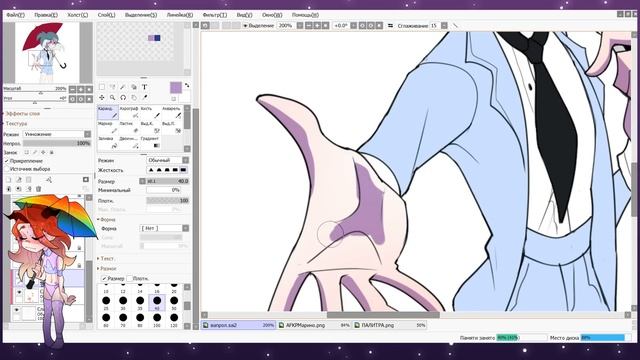640x360 pixels.
Task: Toggle eye visibility of second-to-bottom layer
Action: pos(19,293)
